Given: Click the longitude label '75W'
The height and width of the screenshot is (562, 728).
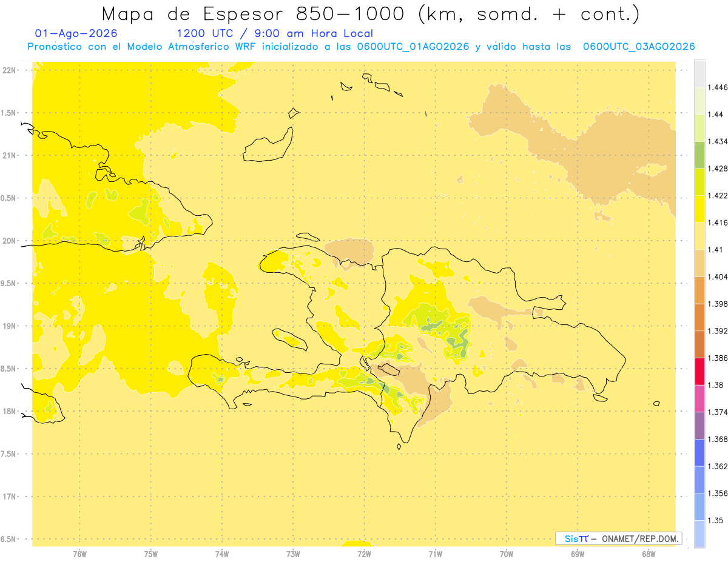Looking at the screenshot, I should [x=150, y=555].
